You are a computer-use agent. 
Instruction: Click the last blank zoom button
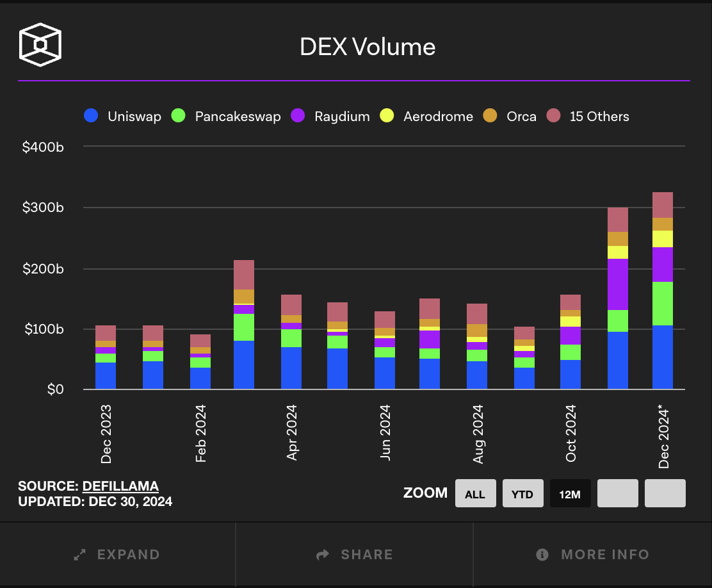(x=665, y=493)
